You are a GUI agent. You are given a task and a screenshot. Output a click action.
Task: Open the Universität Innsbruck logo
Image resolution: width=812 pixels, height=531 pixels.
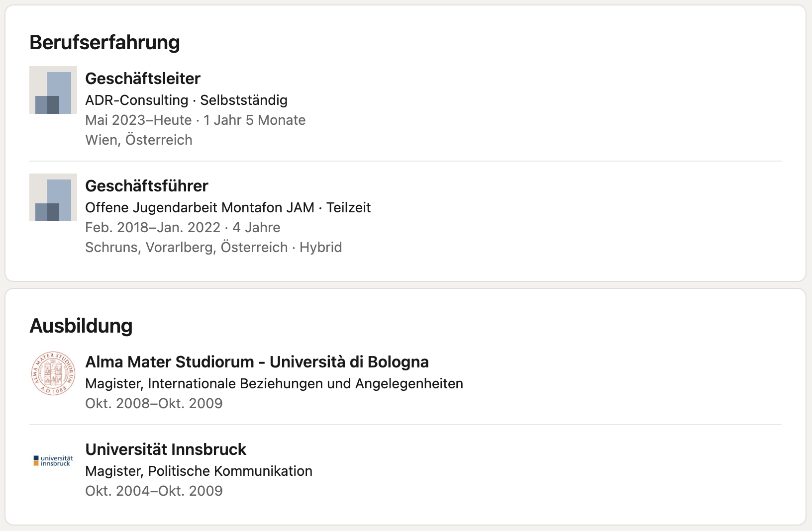click(53, 461)
